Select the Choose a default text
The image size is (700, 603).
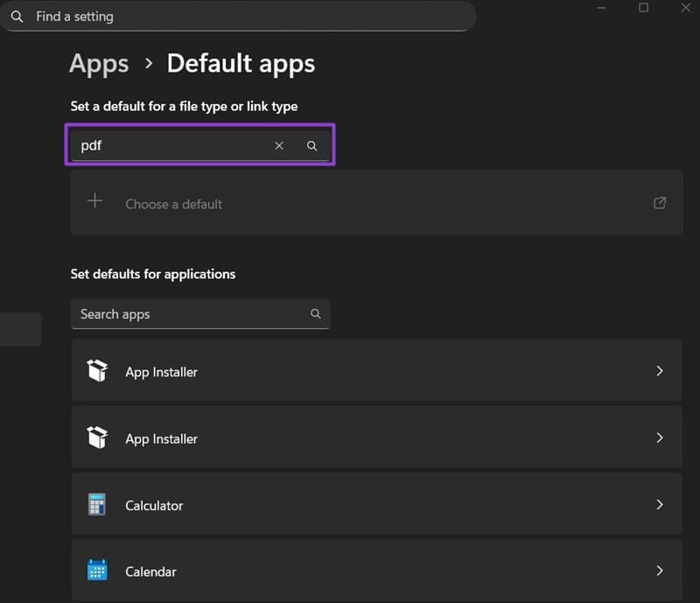coord(173,204)
